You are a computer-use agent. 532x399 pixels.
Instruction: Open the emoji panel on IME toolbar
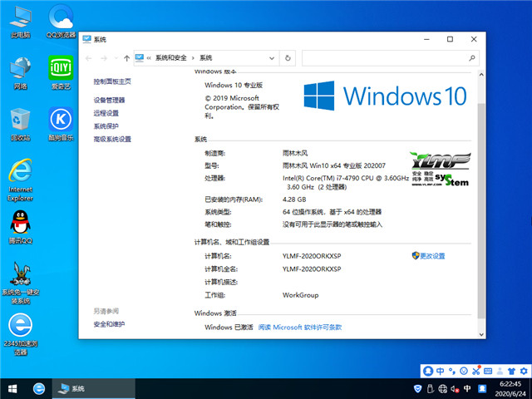pyautogui.click(x=464, y=371)
